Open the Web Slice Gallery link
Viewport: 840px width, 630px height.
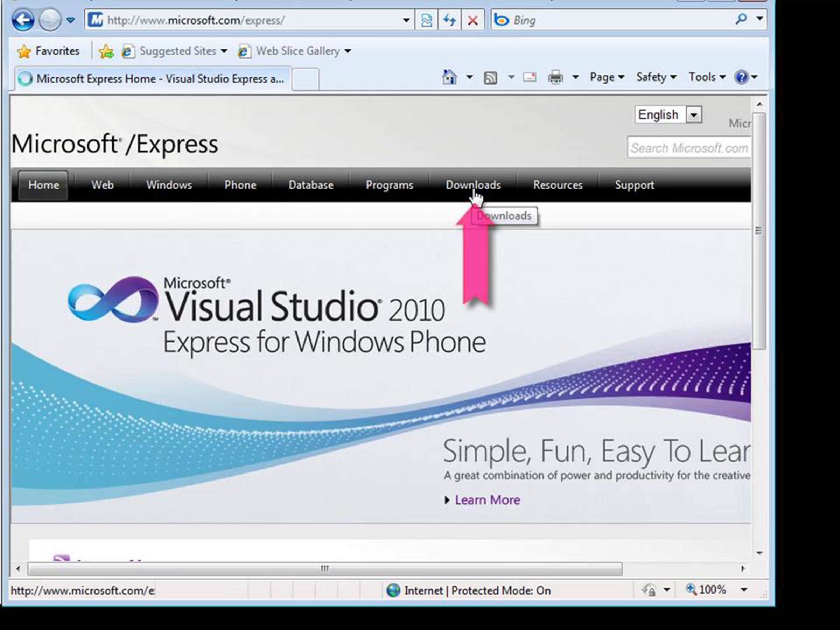pos(294,51)
